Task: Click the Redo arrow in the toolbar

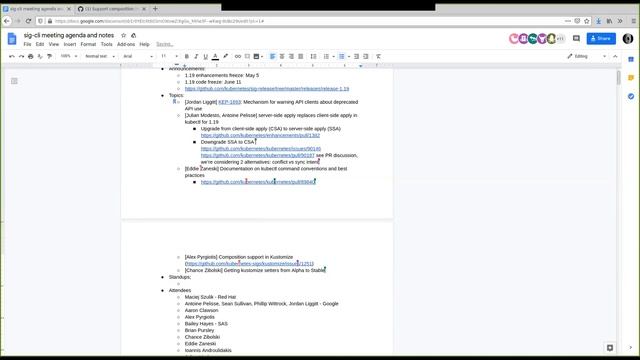Action: (x=21, y=56)
